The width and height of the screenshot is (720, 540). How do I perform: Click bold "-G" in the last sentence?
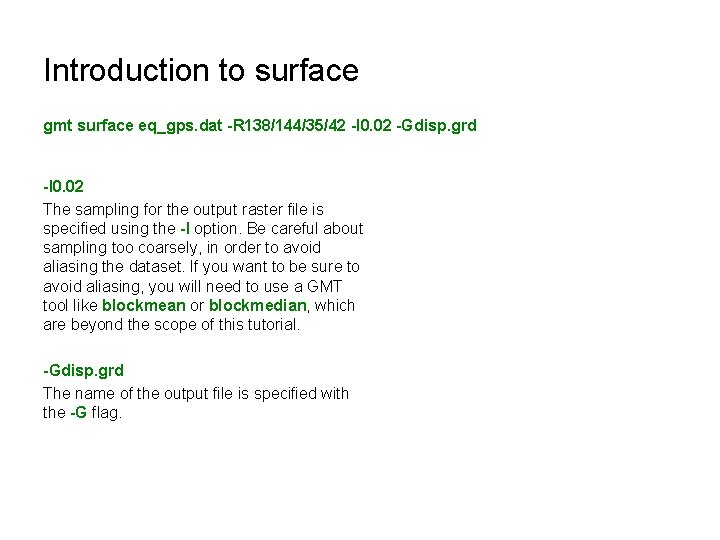pyautogui.click(x=78, y=412)
